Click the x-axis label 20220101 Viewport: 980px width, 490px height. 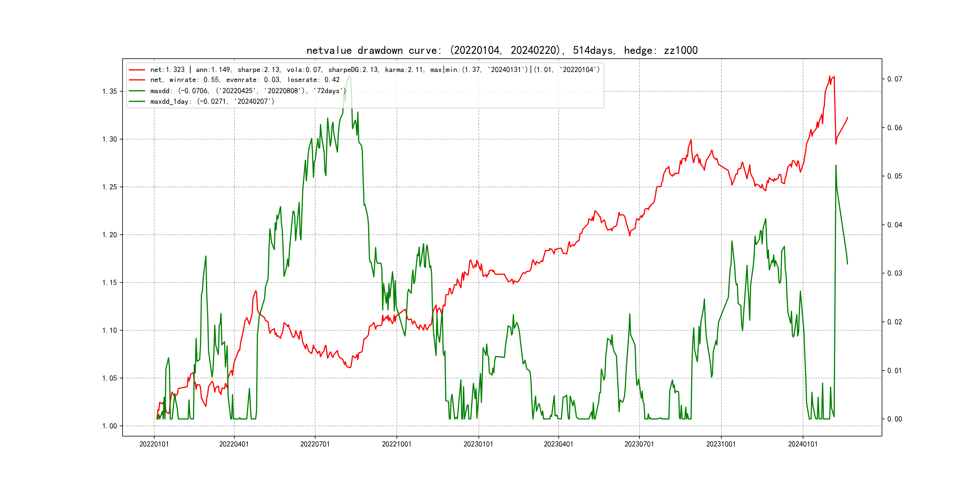tap(154, 444)
